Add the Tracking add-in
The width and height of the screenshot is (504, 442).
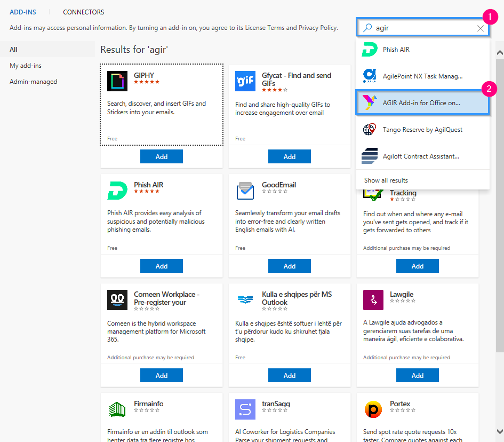pyautogui.click(x=417, y=266)
